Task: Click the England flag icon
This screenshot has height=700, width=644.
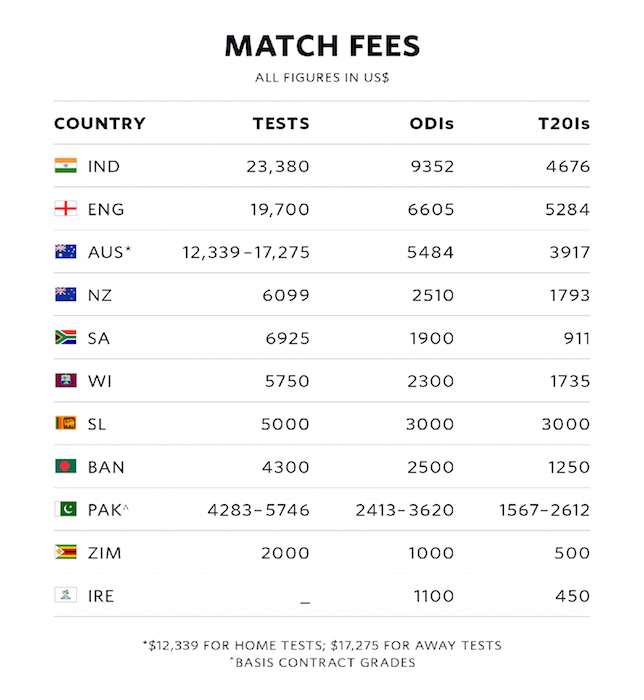Action: (x=65, y=209)
